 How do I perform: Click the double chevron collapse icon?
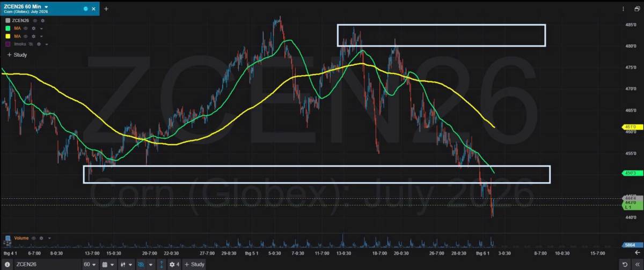click(637, 265)
